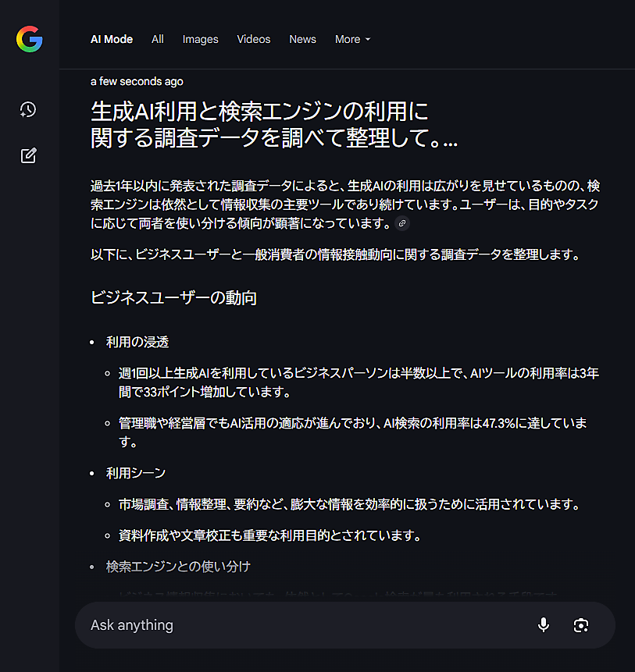This screenshot has width=635, height=672.
Task: Expand the More dropdown menu
Action: pos(353,39)
